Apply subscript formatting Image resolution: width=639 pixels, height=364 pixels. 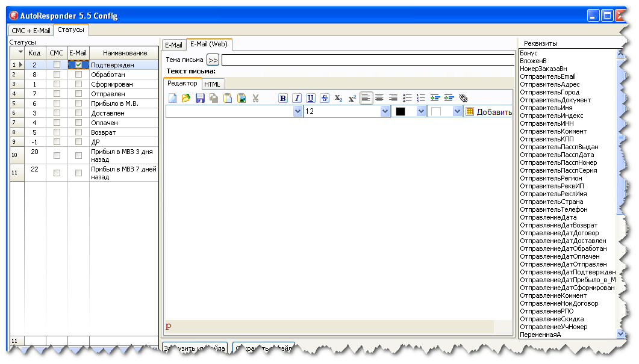338,98
